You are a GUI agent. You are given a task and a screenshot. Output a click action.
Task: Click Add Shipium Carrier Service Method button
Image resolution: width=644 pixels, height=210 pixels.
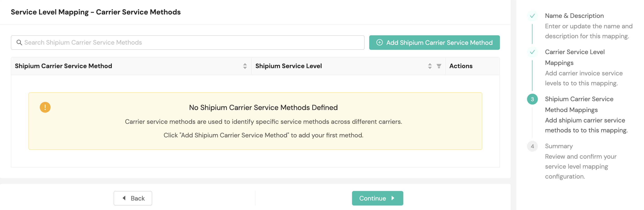pyautogui.click(x=434, y=43)
